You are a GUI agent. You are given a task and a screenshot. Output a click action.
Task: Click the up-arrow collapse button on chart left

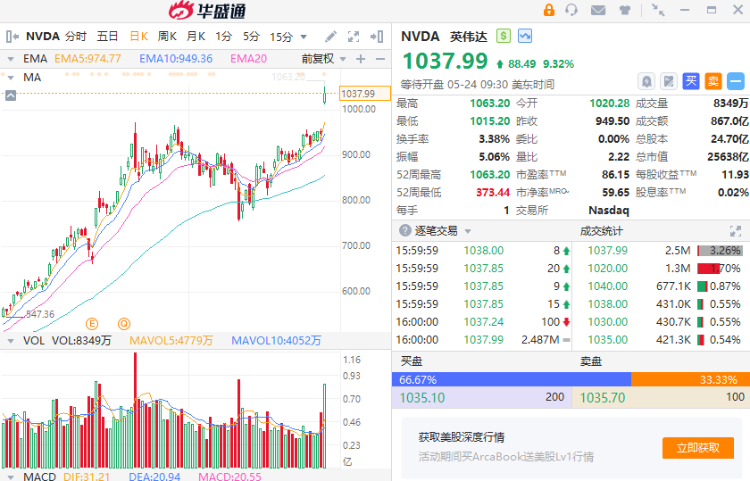coord(11,95)
